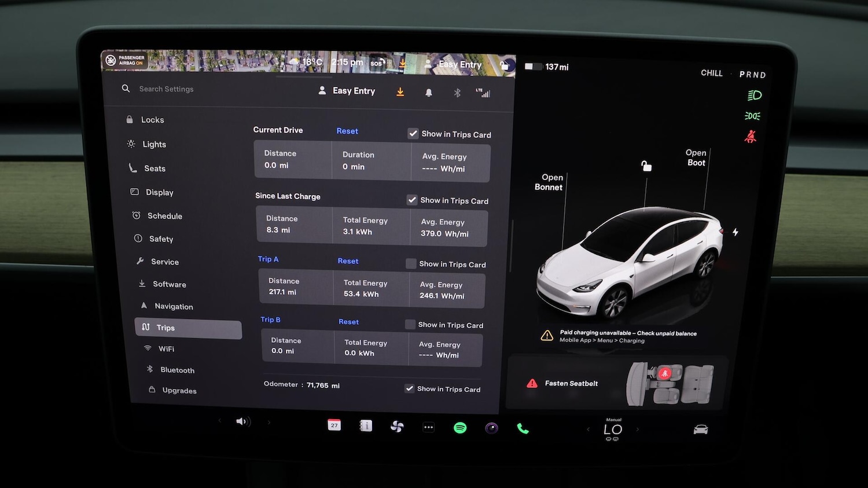Lower volume with the left arrow

click(x=220, y=421)
